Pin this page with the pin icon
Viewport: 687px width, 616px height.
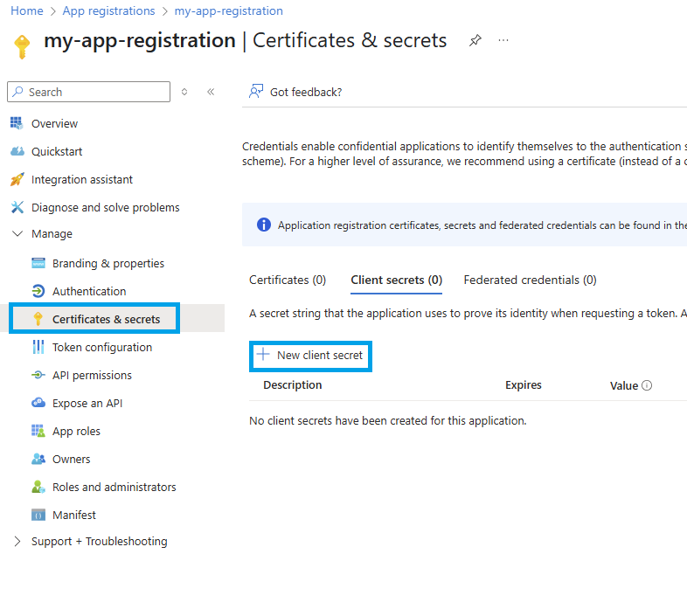pos(475,40)
